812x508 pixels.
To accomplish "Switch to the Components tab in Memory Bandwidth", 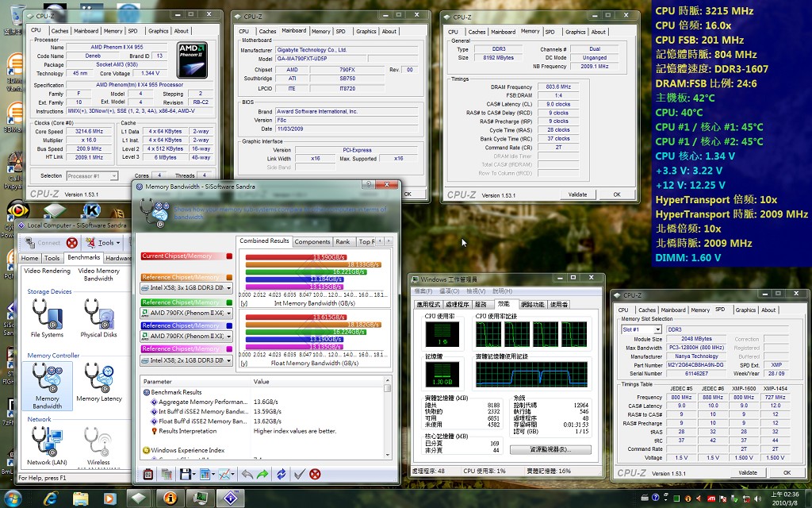I will tap(312, 242).
